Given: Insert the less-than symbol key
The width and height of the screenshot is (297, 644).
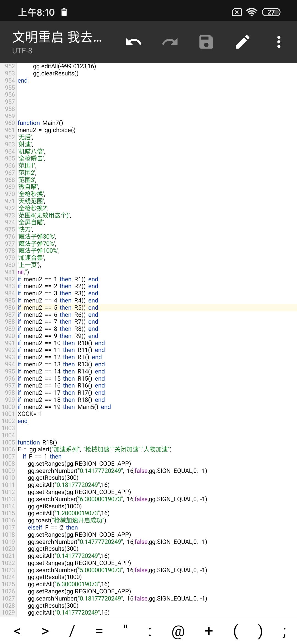Looking at the screenshot, I should pyautogui.click(x=17, y=631).
